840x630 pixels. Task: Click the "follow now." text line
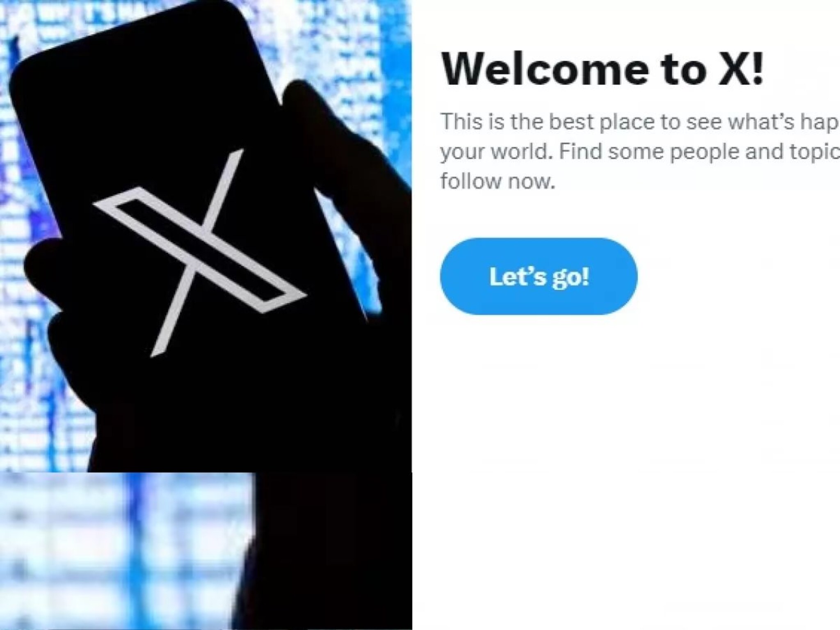point(498,181)
